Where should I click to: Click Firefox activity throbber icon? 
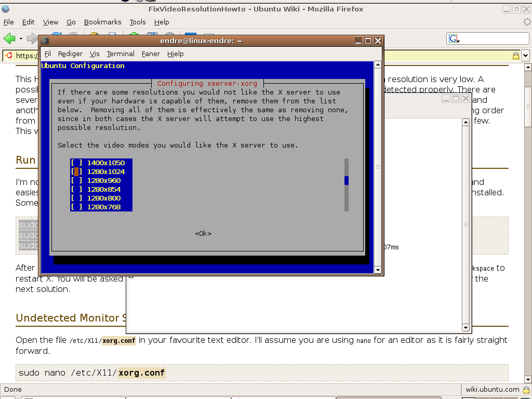click(x=527, y=22)
